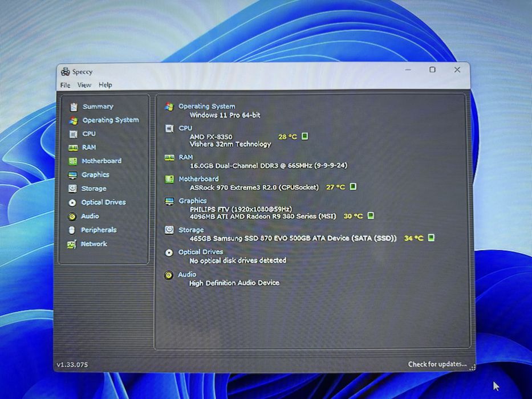Click the CPU heading link in summary

pos(185,128)
